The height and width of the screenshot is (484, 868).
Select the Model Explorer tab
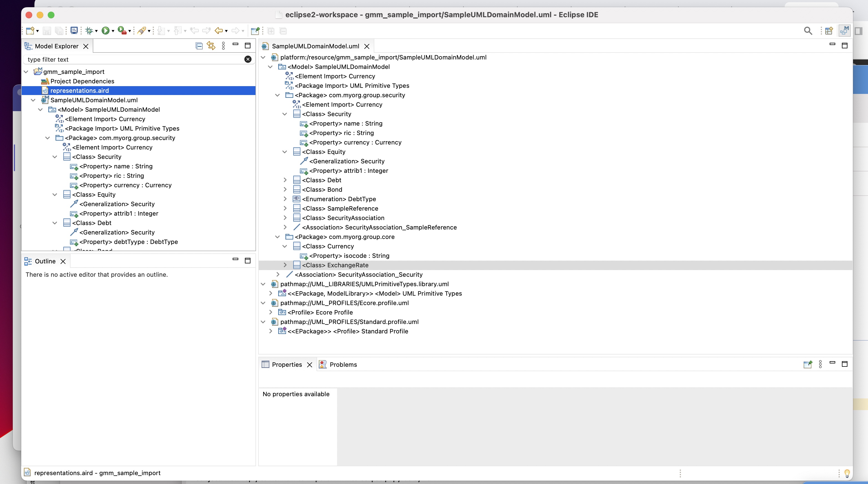click(56, 46)
